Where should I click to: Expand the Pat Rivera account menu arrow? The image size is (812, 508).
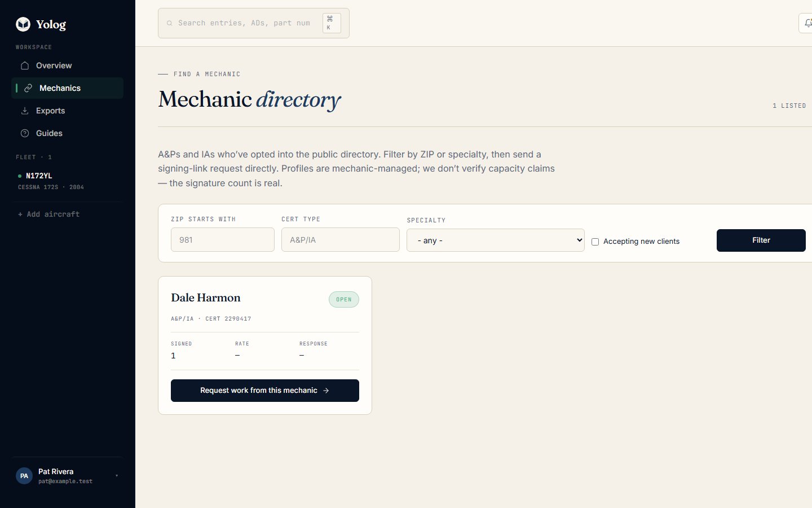pyautogui.click(x=117, y=476)
